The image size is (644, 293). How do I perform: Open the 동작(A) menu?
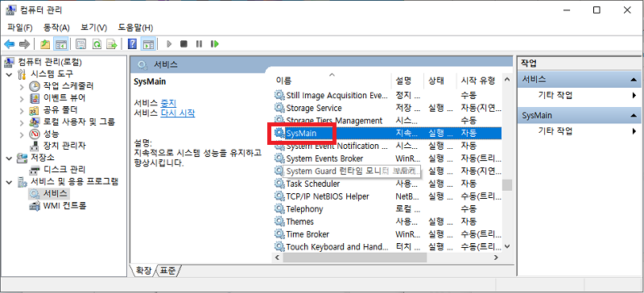point(56,27)
